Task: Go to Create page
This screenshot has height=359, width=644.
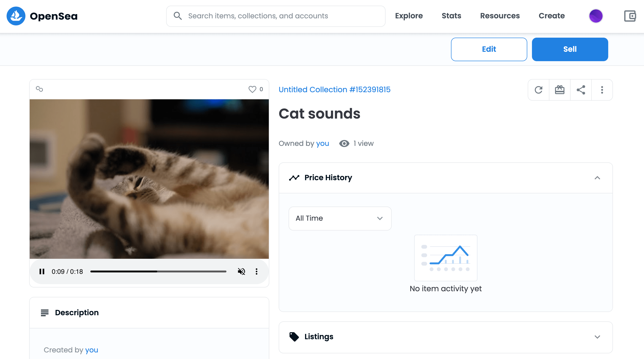Action: [x=551, y=16]
